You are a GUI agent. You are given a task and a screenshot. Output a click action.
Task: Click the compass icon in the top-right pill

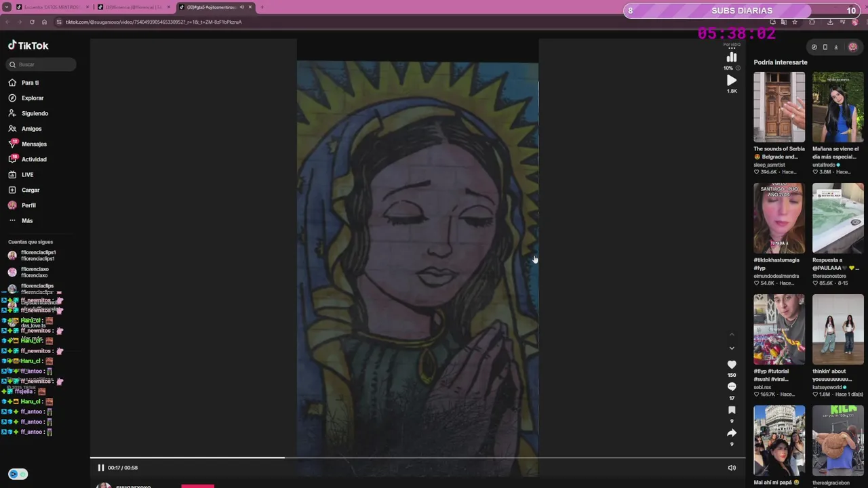coord(814,47)
